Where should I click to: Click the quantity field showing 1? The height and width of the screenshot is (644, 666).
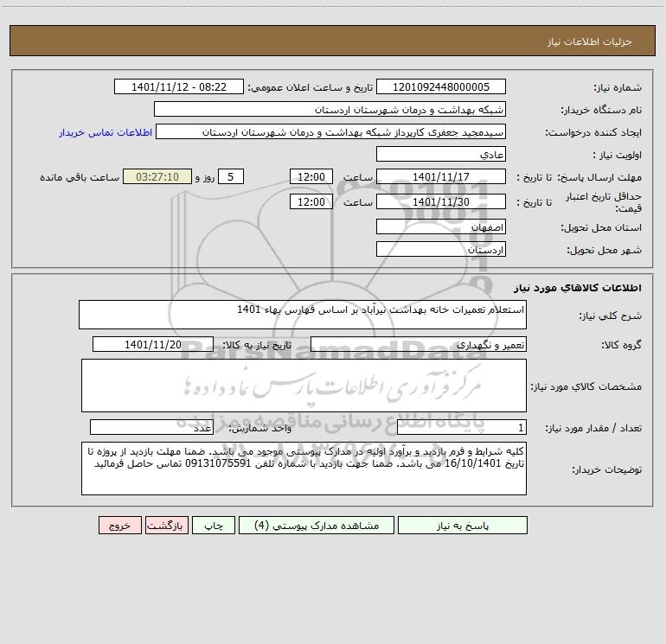462,427
